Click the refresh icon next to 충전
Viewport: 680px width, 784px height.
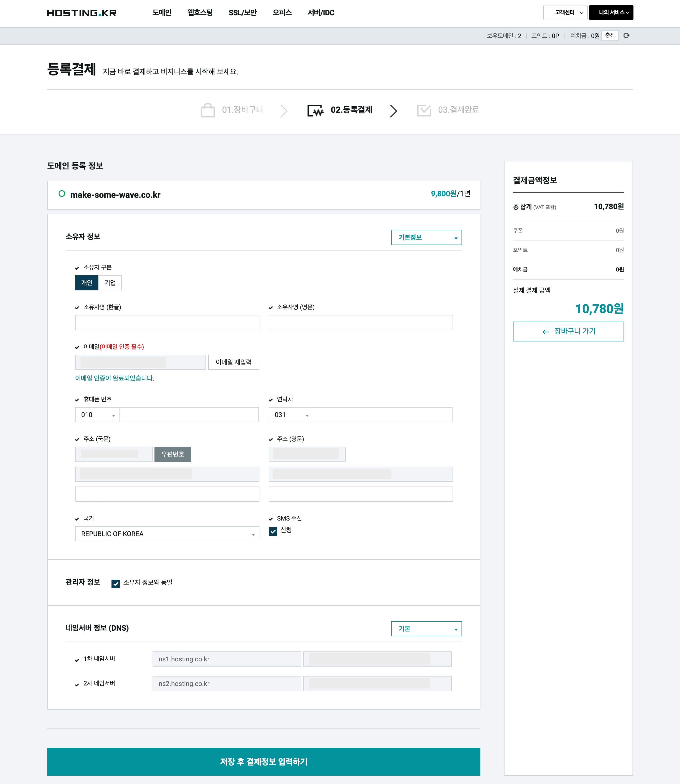[x=626, y=35]
